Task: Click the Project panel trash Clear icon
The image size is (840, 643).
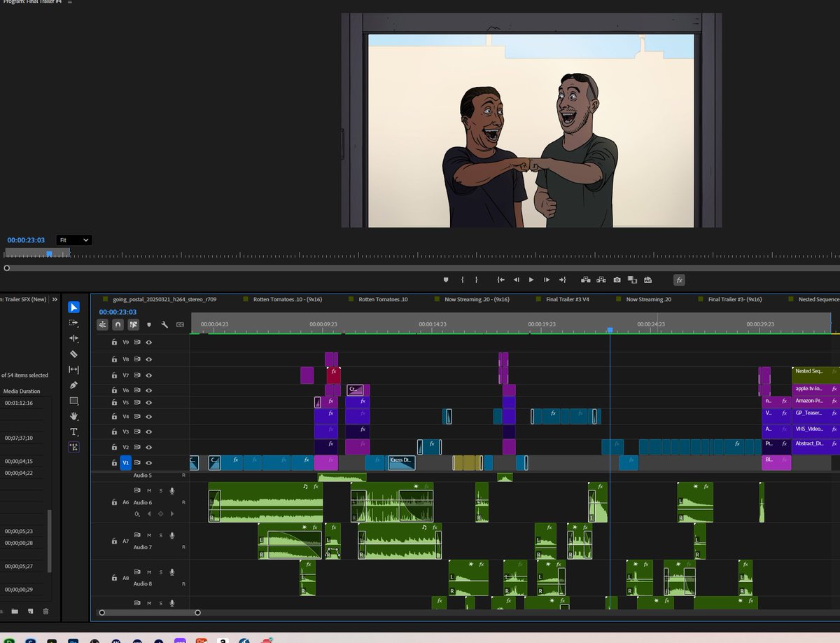Action: click(45, 611)
